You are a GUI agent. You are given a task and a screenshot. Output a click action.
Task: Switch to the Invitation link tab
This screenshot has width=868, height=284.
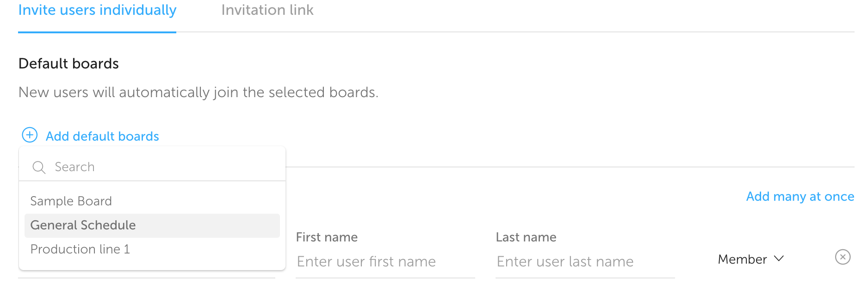point(267,10)
